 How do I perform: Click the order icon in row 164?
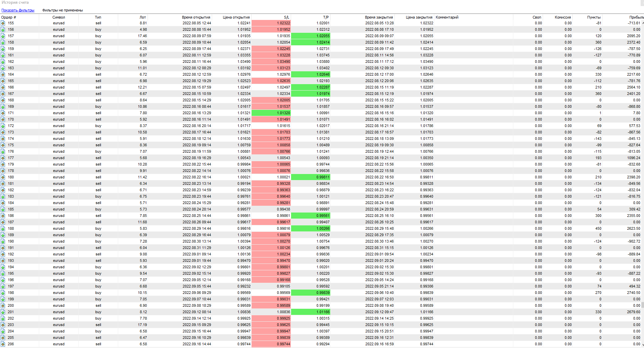coord(3,75)
